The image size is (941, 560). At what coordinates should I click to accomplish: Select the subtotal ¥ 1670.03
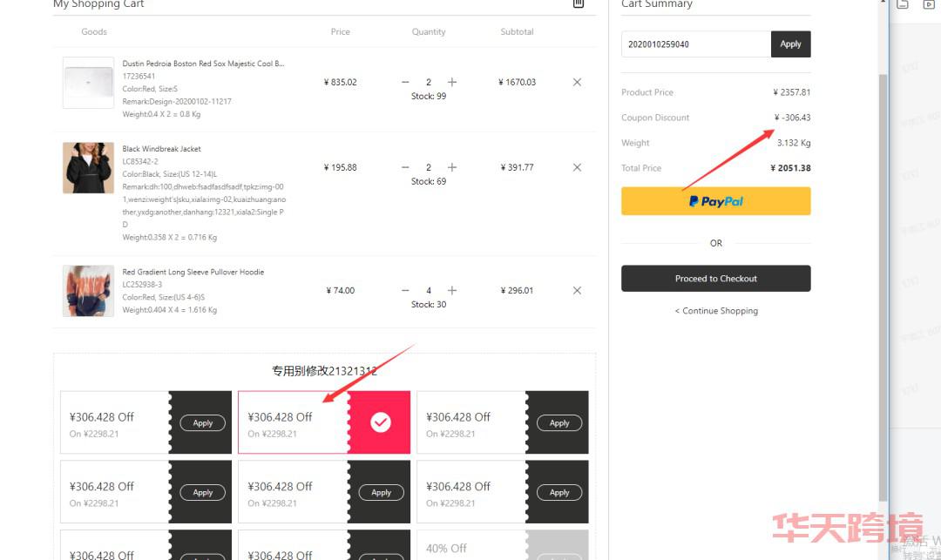517,82
